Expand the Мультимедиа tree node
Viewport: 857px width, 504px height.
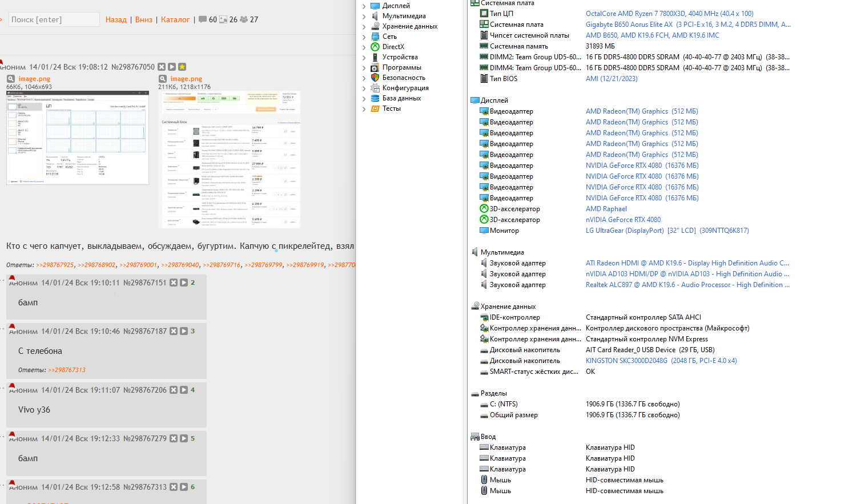[364, 16]
